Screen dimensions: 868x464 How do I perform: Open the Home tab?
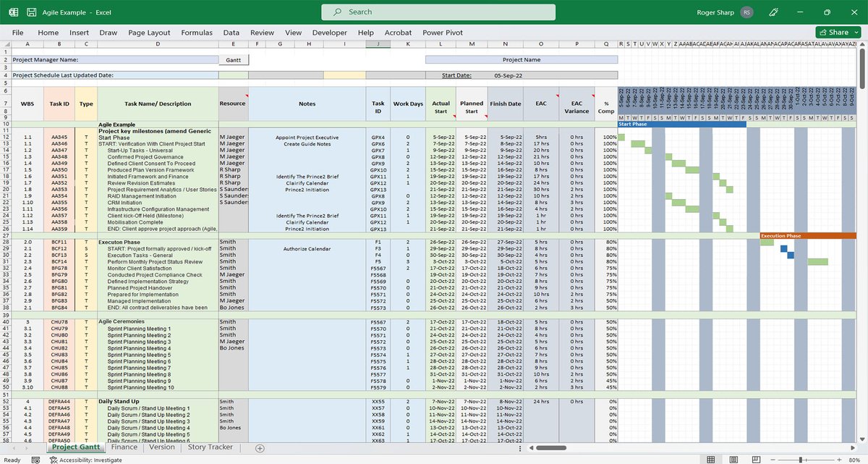[48, 33]
